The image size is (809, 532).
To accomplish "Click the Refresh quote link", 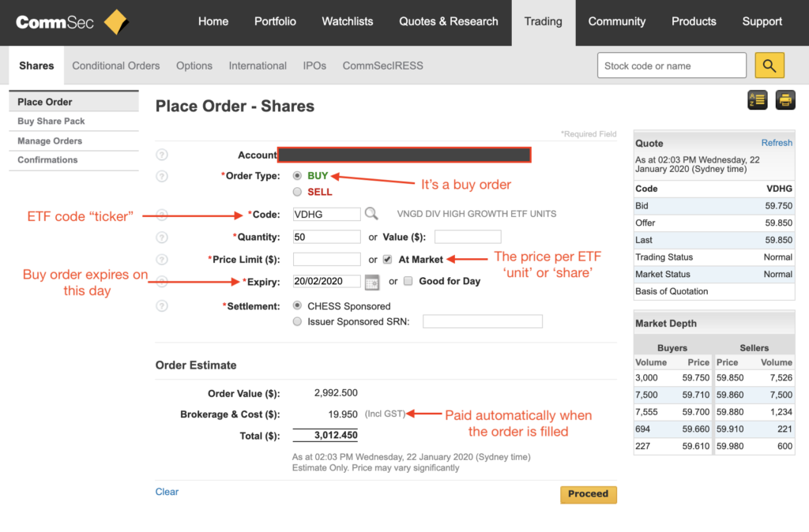I will [x=777, y=143].
